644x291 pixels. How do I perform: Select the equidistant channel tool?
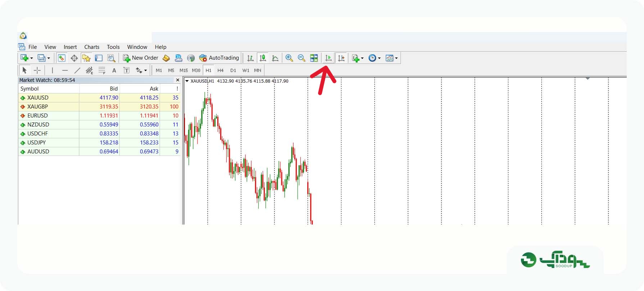click(89, 70)
